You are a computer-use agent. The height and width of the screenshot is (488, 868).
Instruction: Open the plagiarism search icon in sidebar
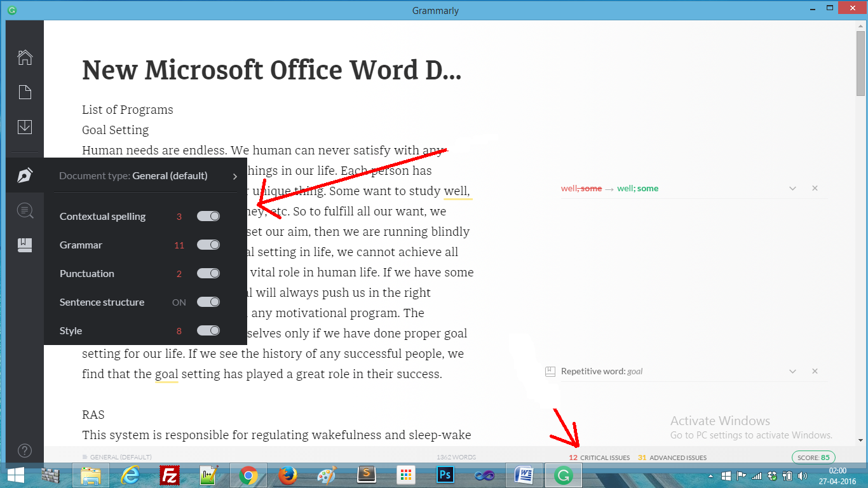(x=25, y=210)
